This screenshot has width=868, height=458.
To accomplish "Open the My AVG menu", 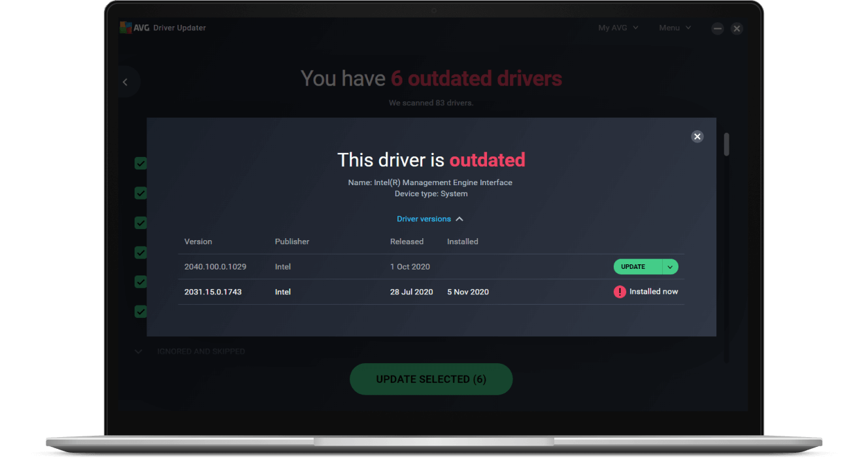I will pyautogui.click(x=617, y=27).
